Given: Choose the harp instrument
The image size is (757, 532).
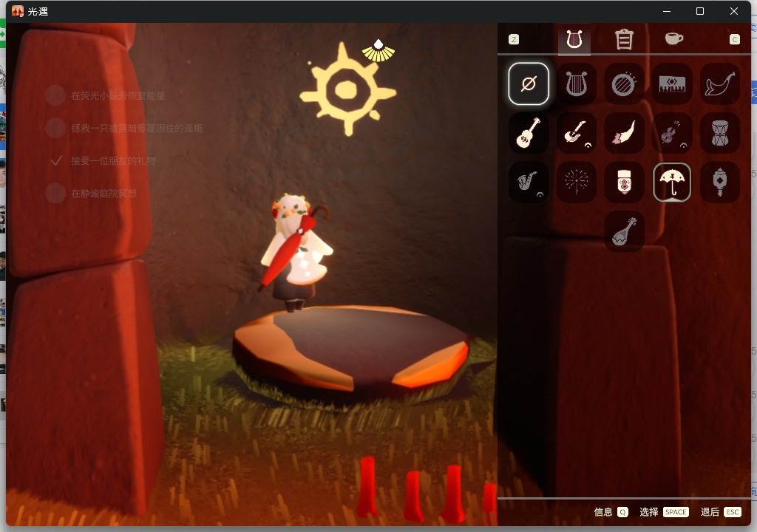Looking at the screenshot, I should (576, 84).
